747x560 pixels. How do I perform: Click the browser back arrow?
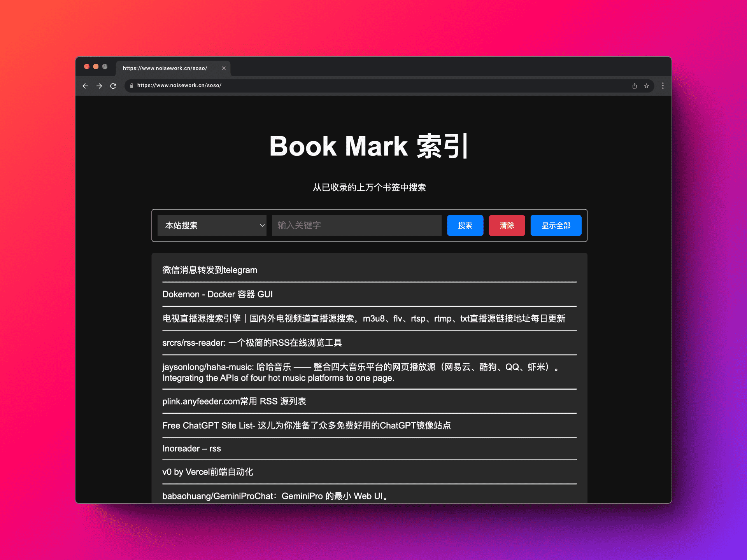(85, 86)
